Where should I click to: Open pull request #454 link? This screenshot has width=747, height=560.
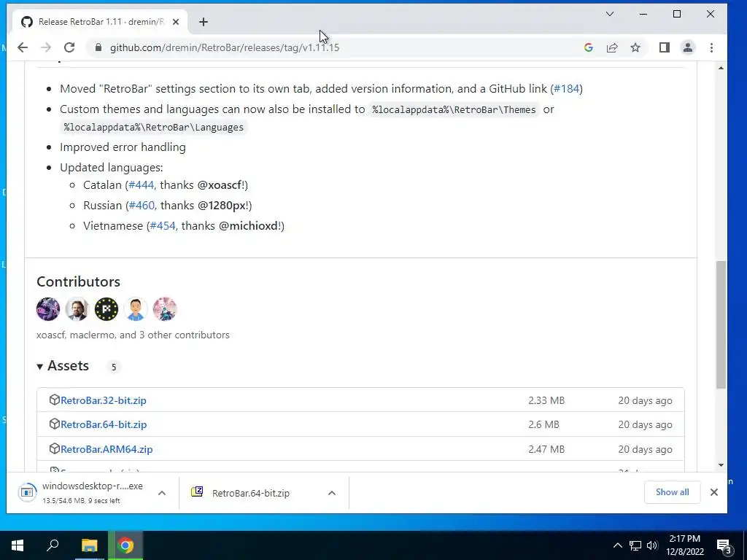[x=163, y=226]
